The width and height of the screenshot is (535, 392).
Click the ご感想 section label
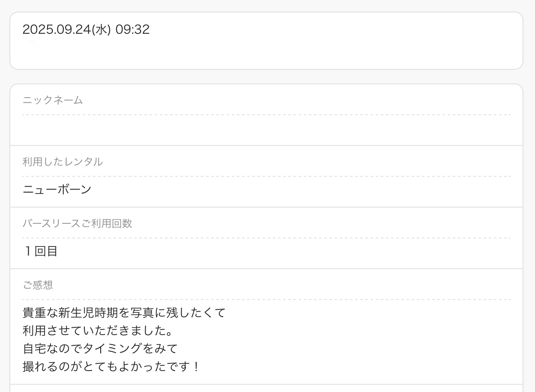[38, 285]
